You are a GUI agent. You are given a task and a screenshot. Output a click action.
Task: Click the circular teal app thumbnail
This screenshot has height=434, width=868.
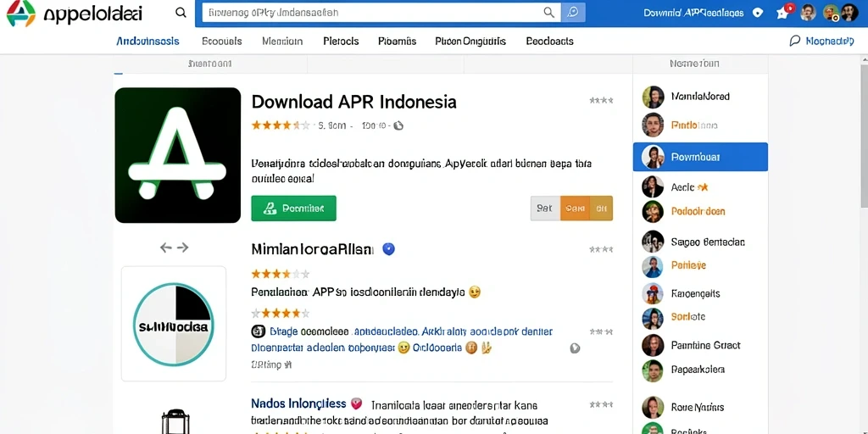(174, 324)
